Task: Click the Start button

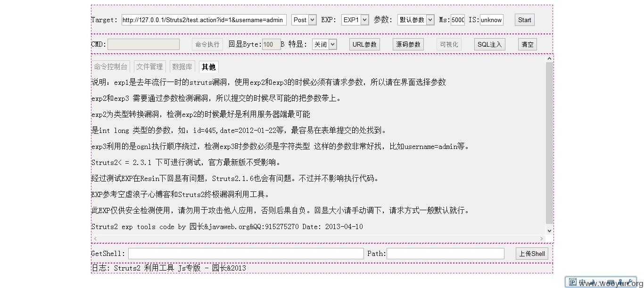Action: pyautogui.click(x=525, y=20)
